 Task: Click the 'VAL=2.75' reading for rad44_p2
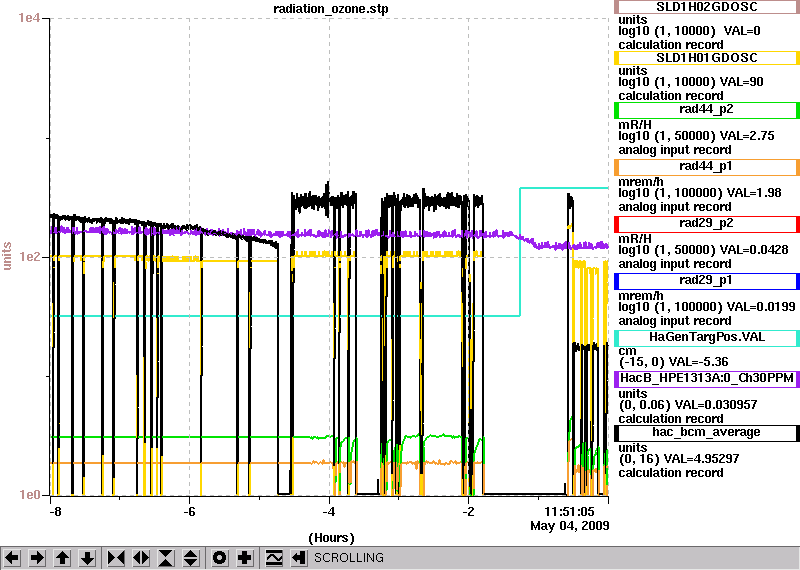746,136
